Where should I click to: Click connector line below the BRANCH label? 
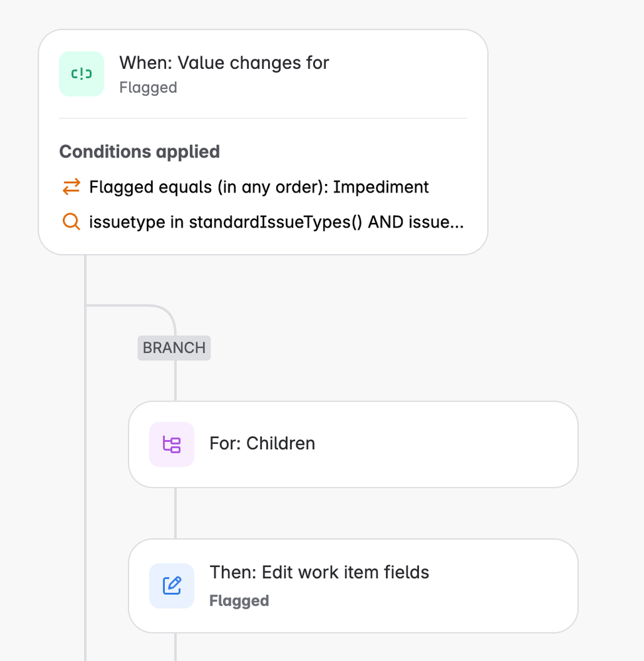[175, 380]
